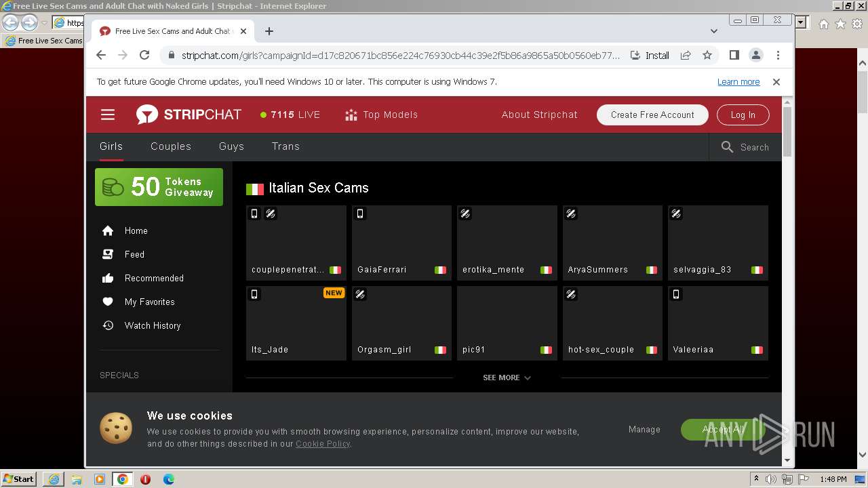Click the 7115 LIVE counter
The height and width of the screenshot is (488, 868).
pos(290,115)
